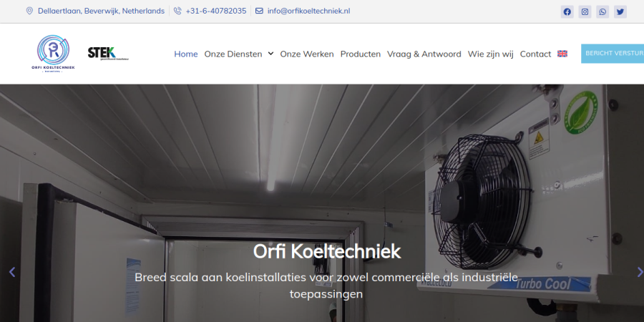This screenshot has height=322, width=644.
Task: Open the Onze Werken menu item
Action: (307, 54)
